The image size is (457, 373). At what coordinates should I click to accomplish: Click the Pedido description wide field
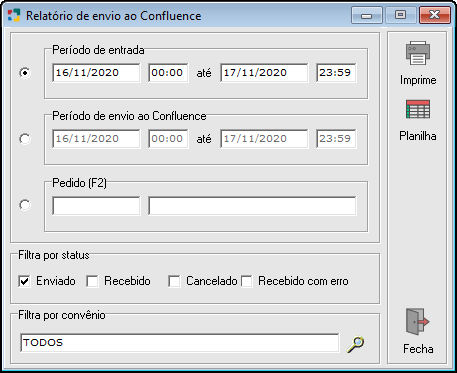[252, 206]
